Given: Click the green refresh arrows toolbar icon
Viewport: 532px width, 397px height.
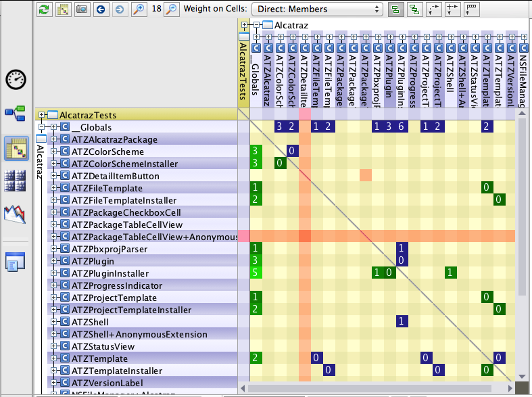Looking at the screenshot, I should point(44,9).
